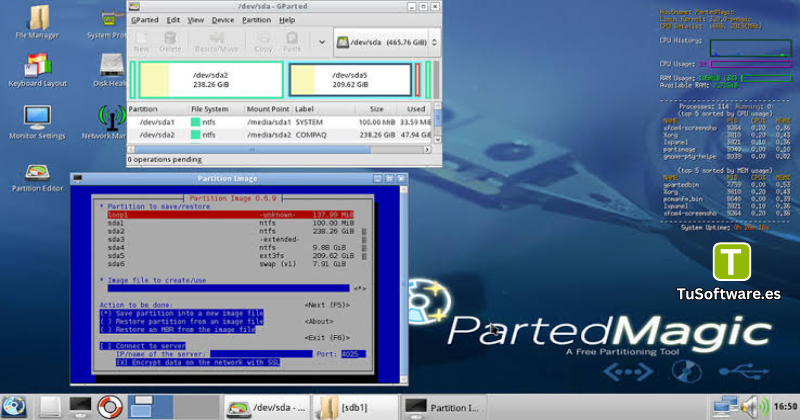Switch to second workspace in pager
This screenshot has height=420, width=800.
point(196,407)
